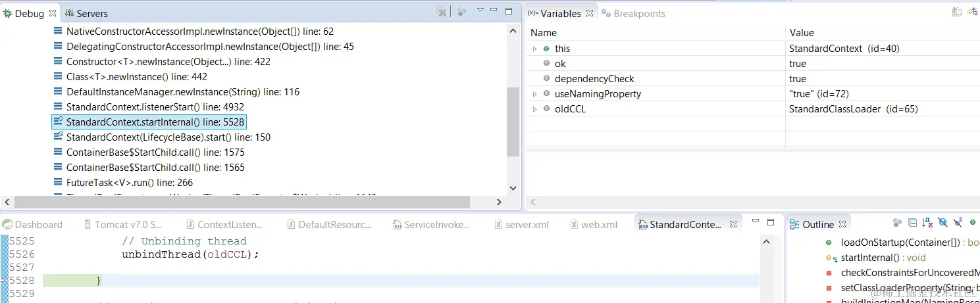Viewport: 980px width, 303px height.
Task: Close the Debug tab
Action: tap(53, 13)
